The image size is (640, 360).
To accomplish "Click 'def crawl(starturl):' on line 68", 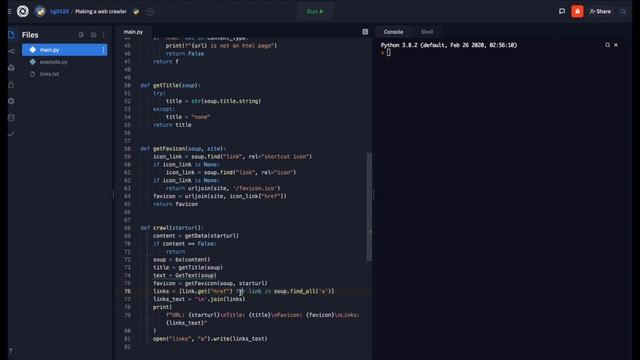I will tap(171, 228).
